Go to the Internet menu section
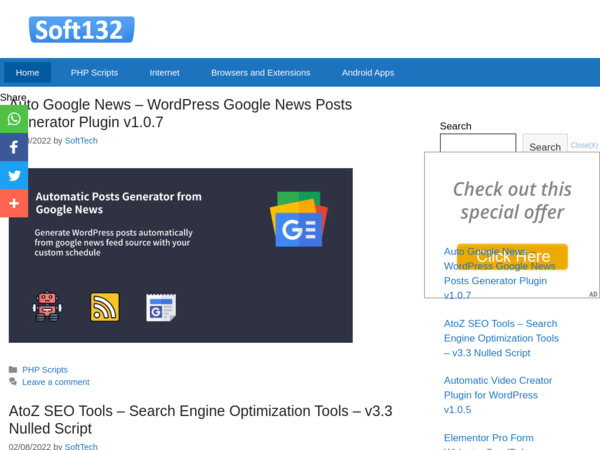Screen dimensions: 600x450 tap(164, 72)
